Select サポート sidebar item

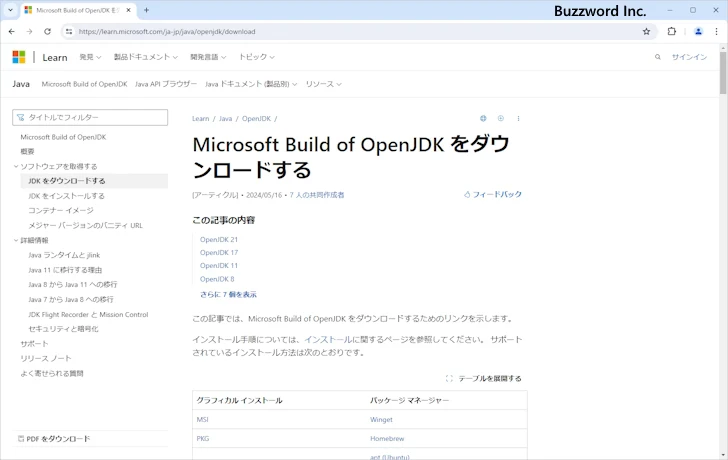point(34,343)
